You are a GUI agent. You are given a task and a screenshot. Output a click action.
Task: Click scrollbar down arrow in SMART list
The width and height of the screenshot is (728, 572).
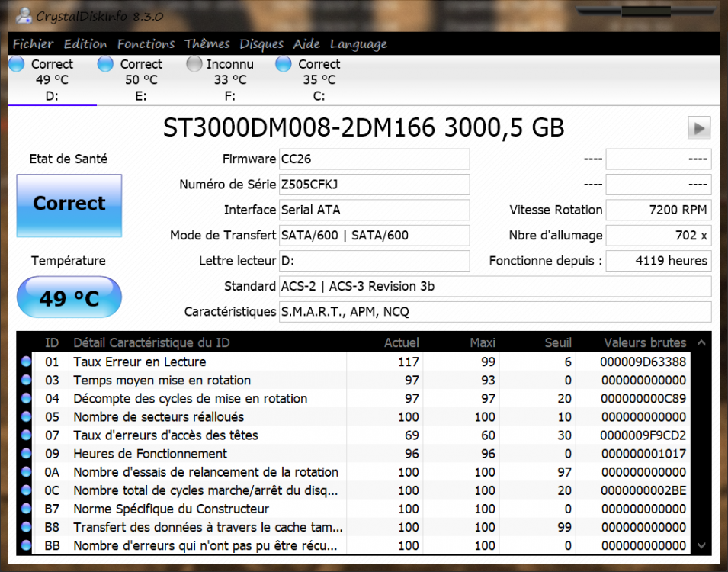(702, 545)
